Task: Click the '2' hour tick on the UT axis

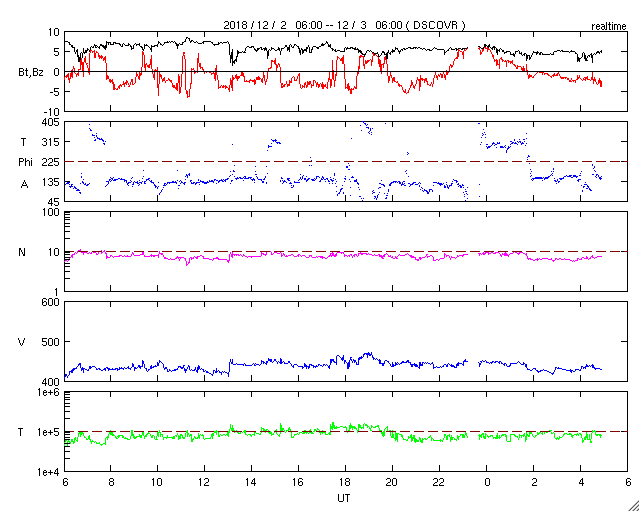Action: (x=533, y=482)
